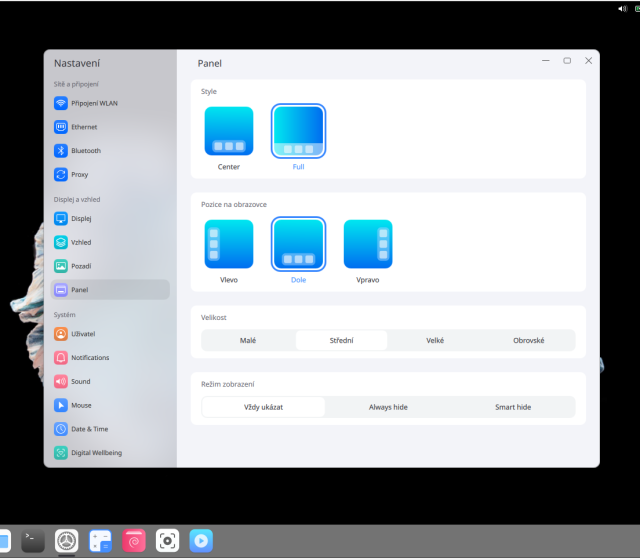Switch panel size to Obrovské
Screen dimensions: 640x560
pos(528,340)
